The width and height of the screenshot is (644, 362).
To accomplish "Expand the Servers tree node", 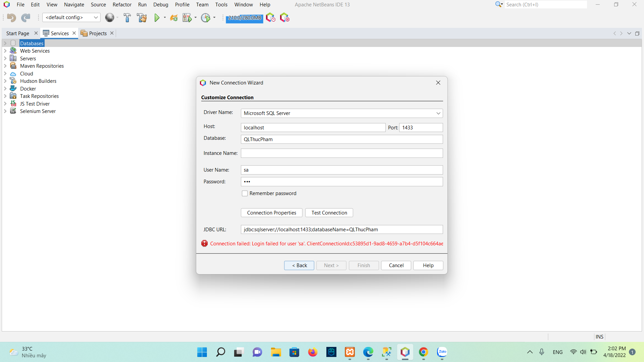I will (x=5, y=58).
